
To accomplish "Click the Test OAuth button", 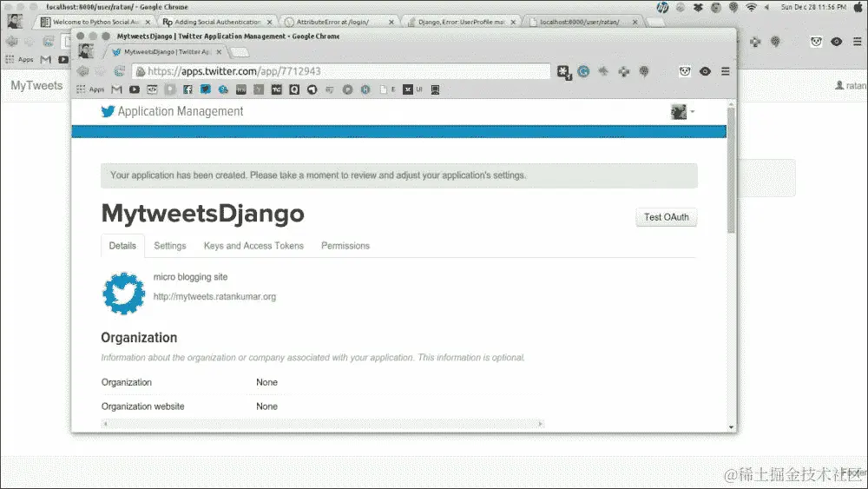I will pyautogui.click(x=667, y=217).
